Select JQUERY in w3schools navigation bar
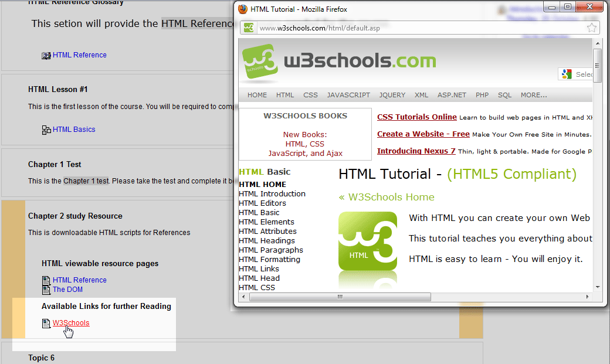Image resolution: width=610 pixels, height=364 pixels. click(392, 95)
